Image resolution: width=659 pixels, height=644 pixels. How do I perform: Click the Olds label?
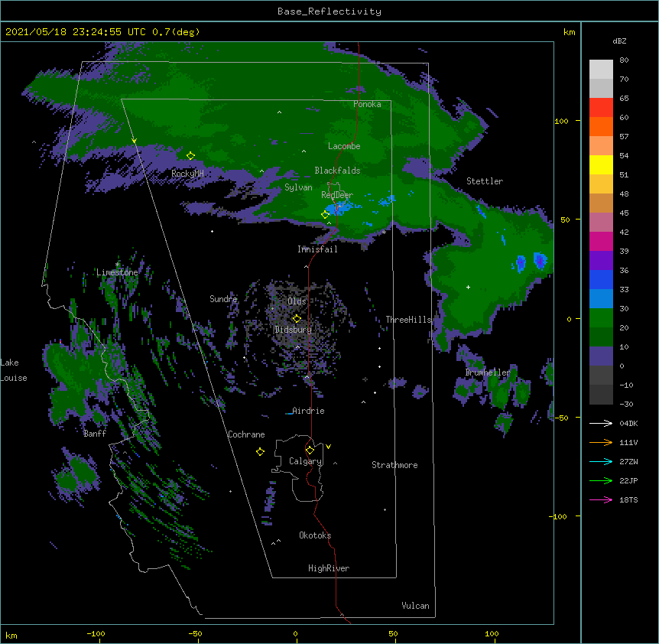pos(297,301)
